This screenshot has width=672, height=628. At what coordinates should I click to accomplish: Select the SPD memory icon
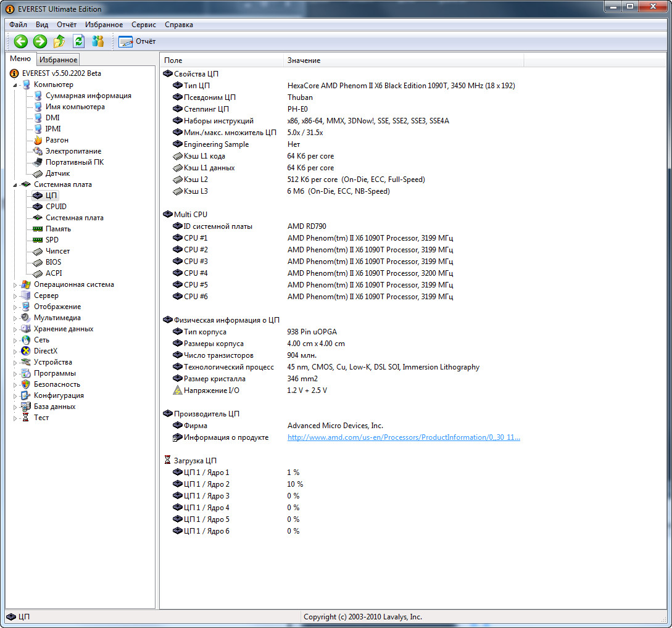(x=38, y=240)
